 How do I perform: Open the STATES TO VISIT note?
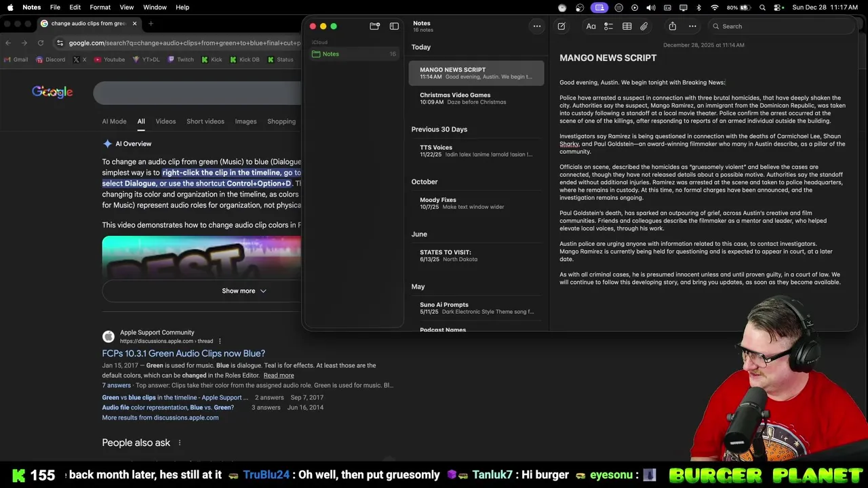(476, 256)
